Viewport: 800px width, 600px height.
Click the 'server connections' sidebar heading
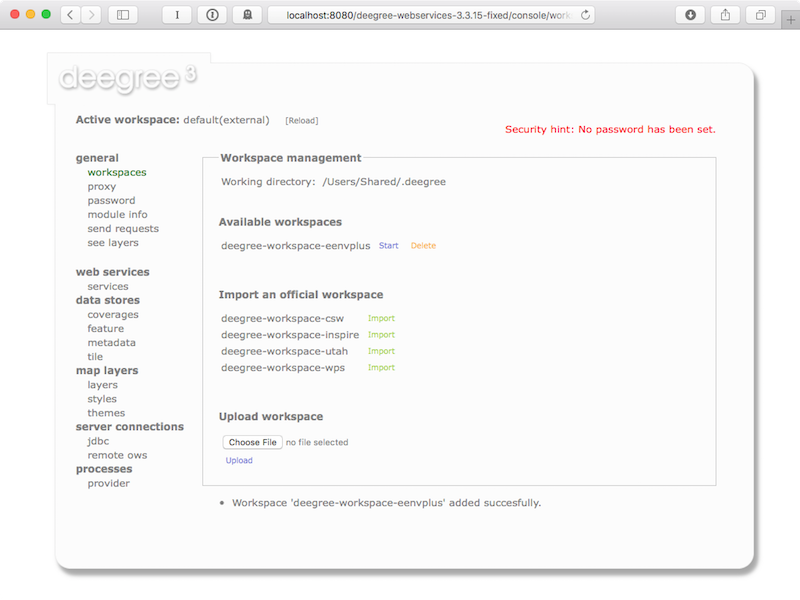point(130,427)
